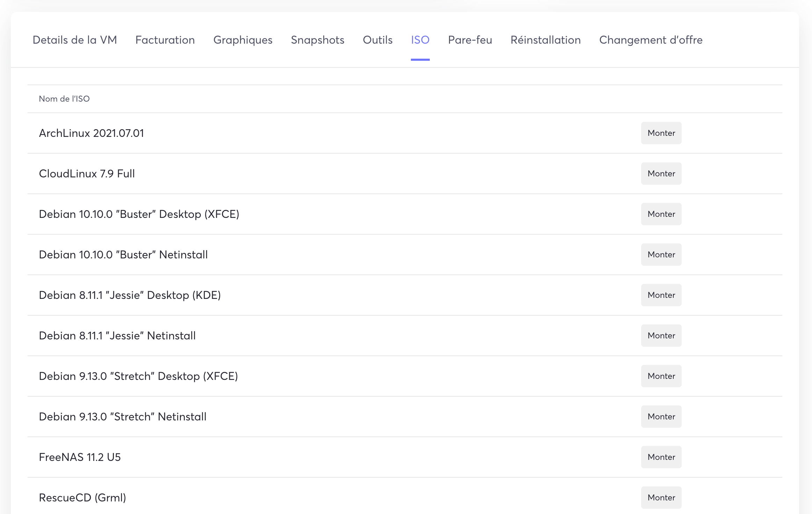Select the ArchLinux 2021.07.01 row name
The height and width of the screenshot is (514, 812).
pyautogui.click(x=92, y=133)
